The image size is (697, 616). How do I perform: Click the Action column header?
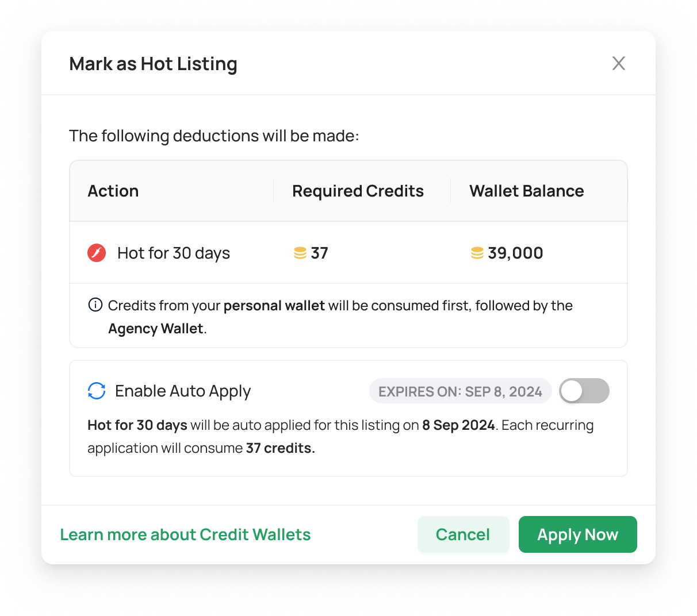coord(113,191)
